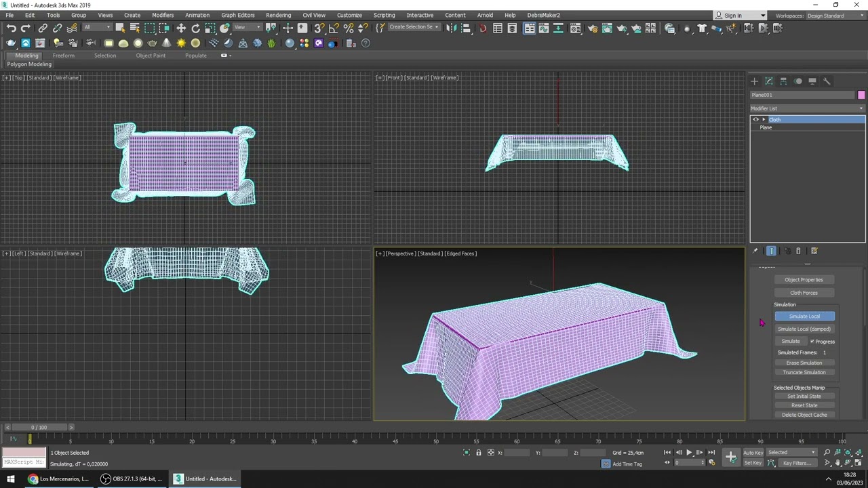This screenshot has width=868, height=488.
Task: Click the Erase Simulation button
Action: point(804,363)
